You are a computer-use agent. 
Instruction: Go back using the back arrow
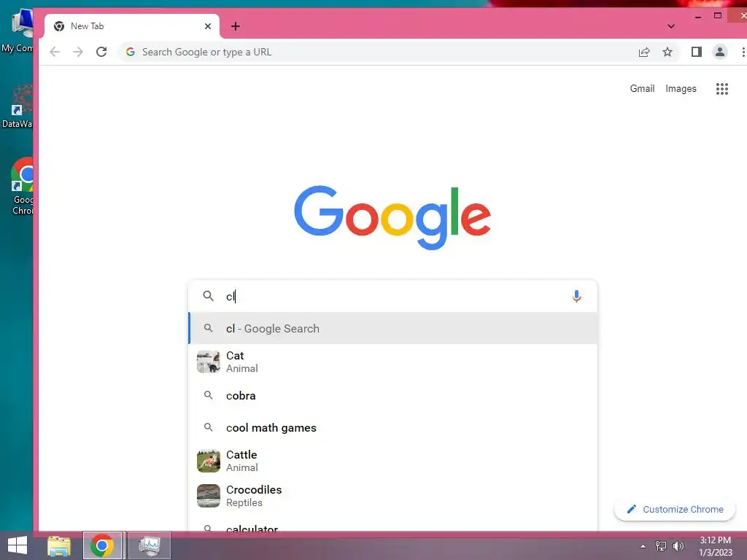point(55,52)
